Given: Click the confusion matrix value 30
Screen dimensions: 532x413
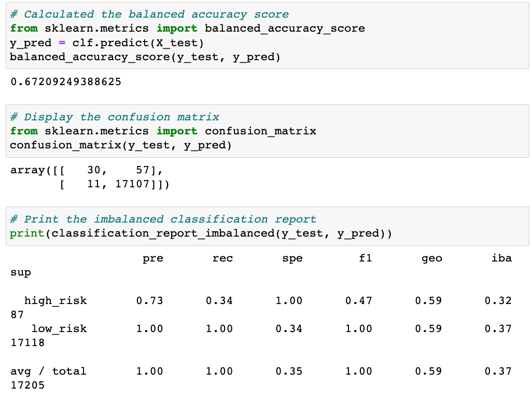Looking at the screenshot, I should point(94,170).
